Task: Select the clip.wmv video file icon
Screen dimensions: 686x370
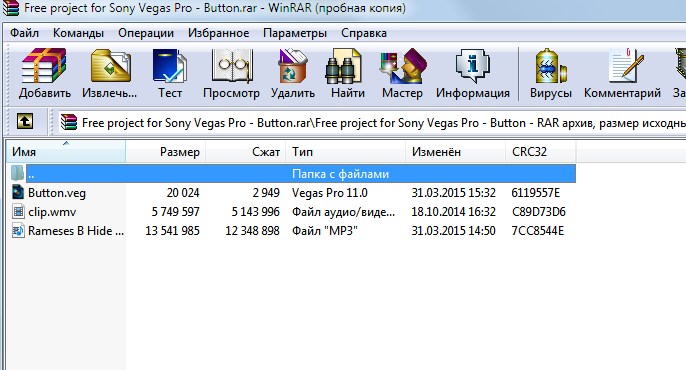Action: tap(18, 212)
